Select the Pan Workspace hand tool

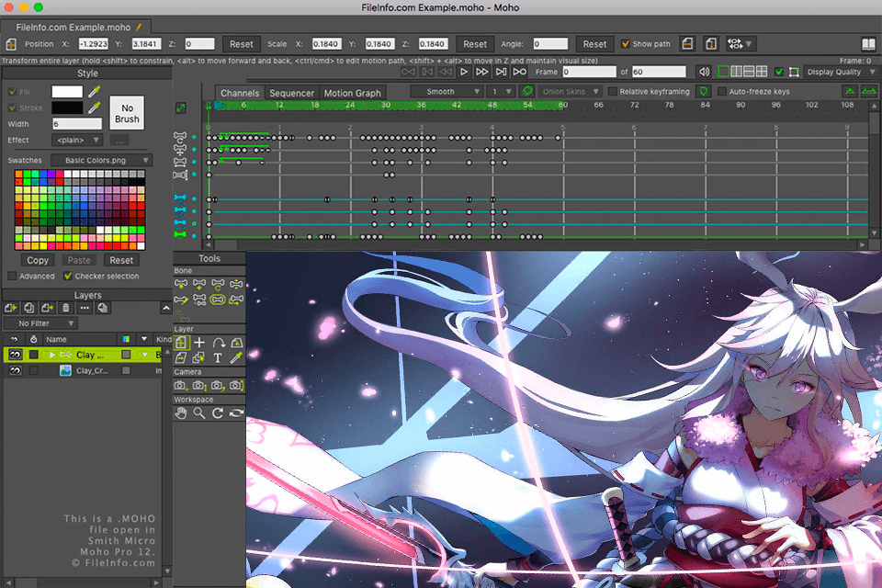[181, 413]
